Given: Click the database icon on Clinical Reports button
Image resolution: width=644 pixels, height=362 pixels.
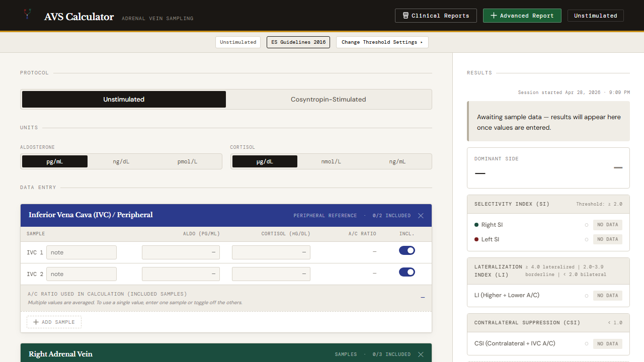Looking at the screenshot, I should [x=406, y=16].
